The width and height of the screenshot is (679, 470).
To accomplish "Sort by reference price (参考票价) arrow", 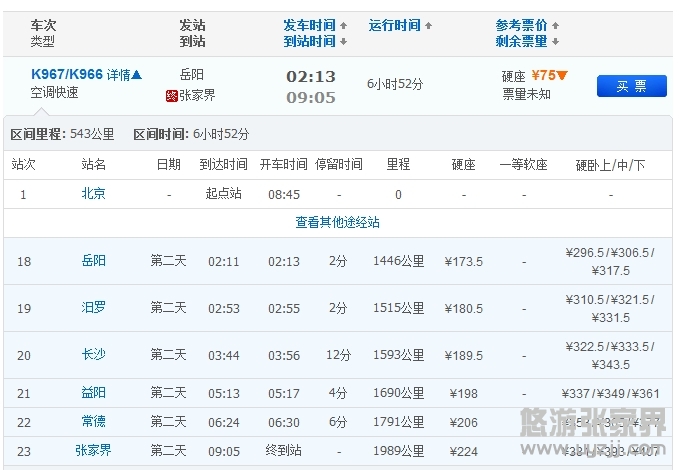I will 556,25.
